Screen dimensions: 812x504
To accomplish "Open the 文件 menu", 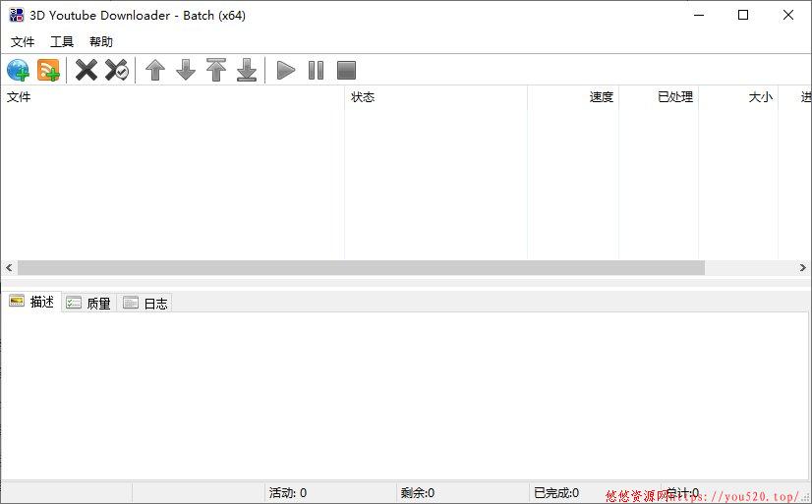I will click(23, 42).
